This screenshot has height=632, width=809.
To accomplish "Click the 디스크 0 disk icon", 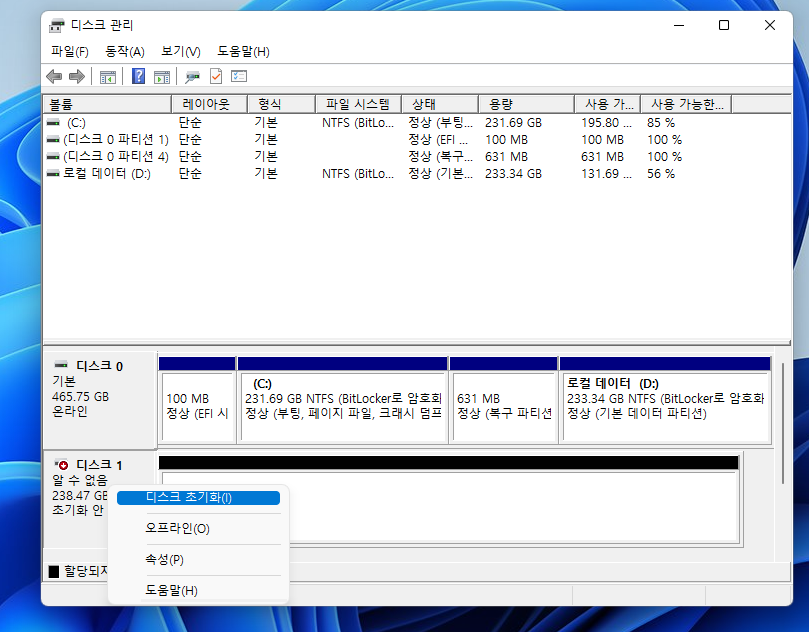I will 61,365.
